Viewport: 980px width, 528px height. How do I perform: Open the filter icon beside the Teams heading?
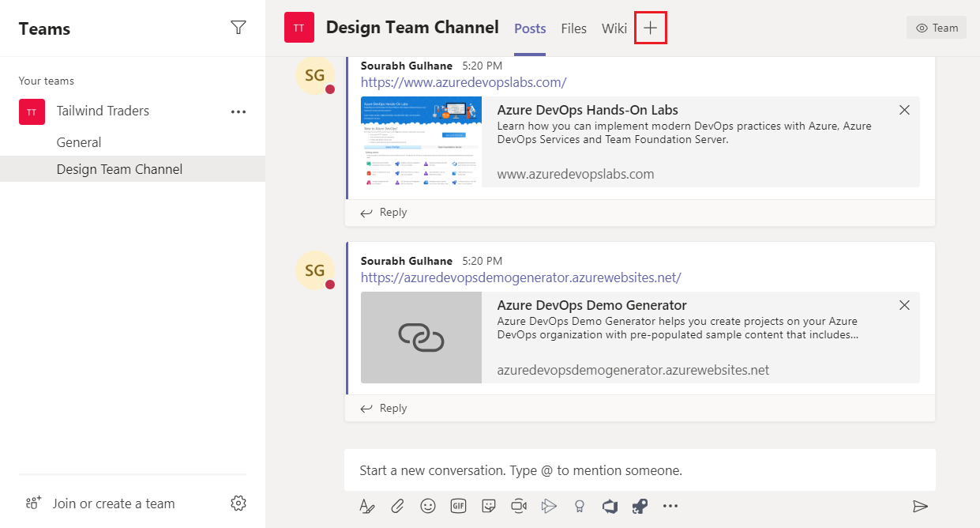click(238, 28)
